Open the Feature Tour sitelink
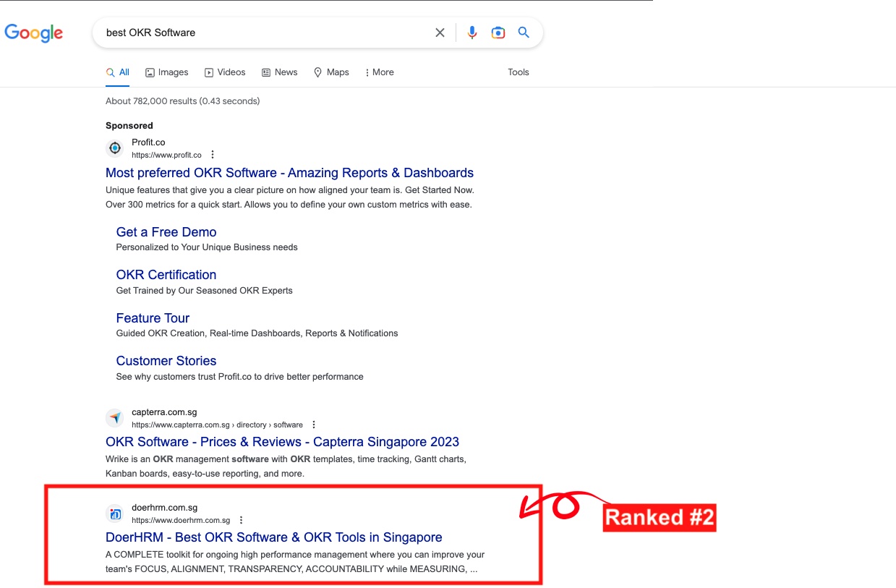Image resolution: width=896 pixels, height=588 pixels. click(153, 318)
